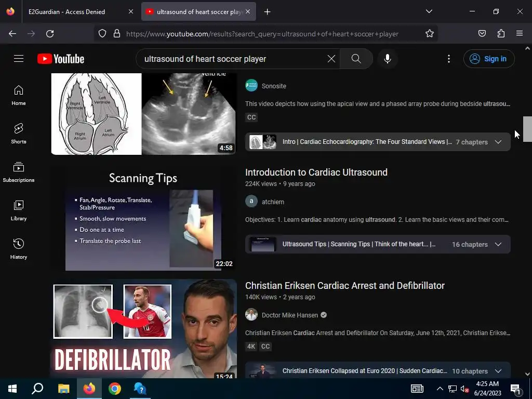
Task: Click the Firefox forward arrow
Action: click(31, 34)
